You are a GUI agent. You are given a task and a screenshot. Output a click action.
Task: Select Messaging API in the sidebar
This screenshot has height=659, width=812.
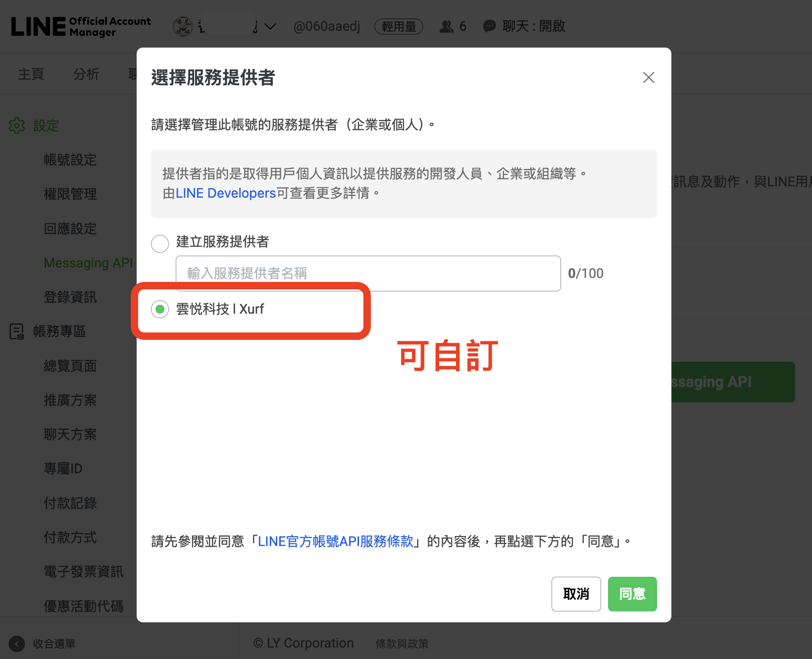pyautogui.click(x=89, y=263)
